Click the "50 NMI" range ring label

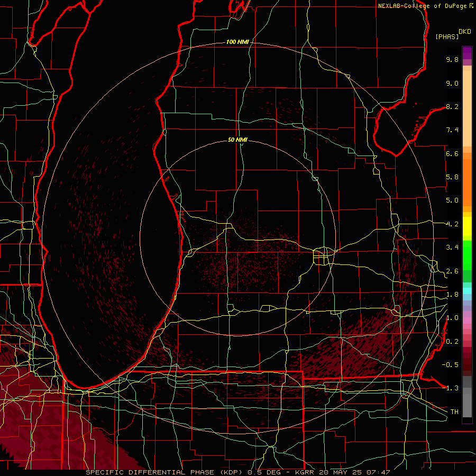coord(237,140)
